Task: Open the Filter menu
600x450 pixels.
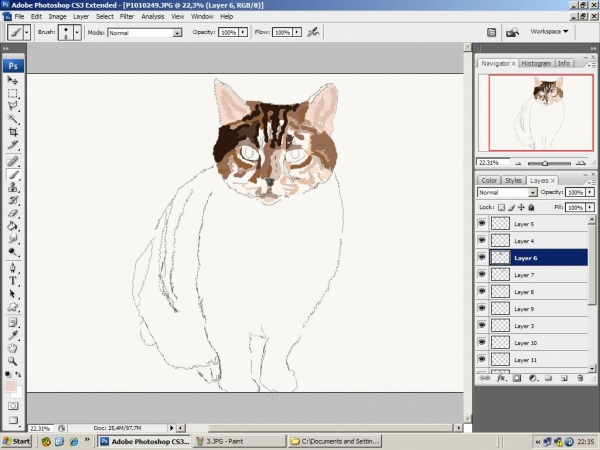Action: pos(127,16)
